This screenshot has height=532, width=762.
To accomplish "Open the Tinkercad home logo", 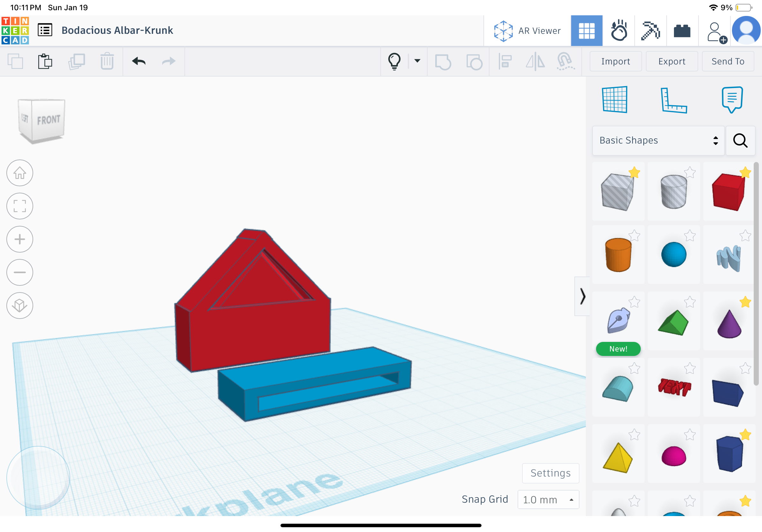I will point(15,31).
